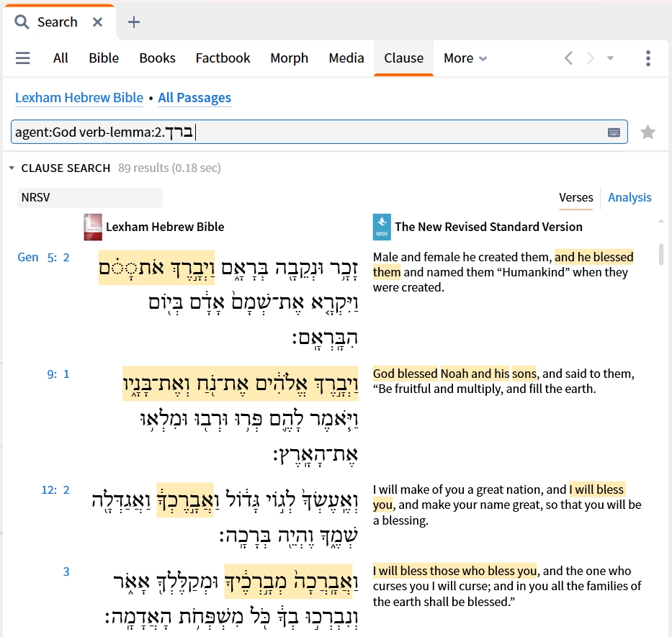Click the magnifier Search tab icon
Image resolution: width=672 pixels, height=637 pixels.
click(x=22, y=22)
